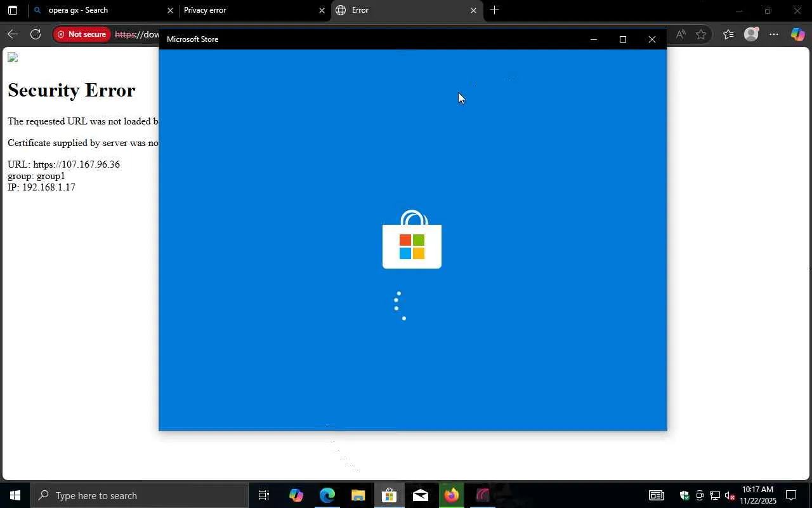Open News and interests taskbar widget
This screenshot has height=508, width=812.
tap(657, 495)
